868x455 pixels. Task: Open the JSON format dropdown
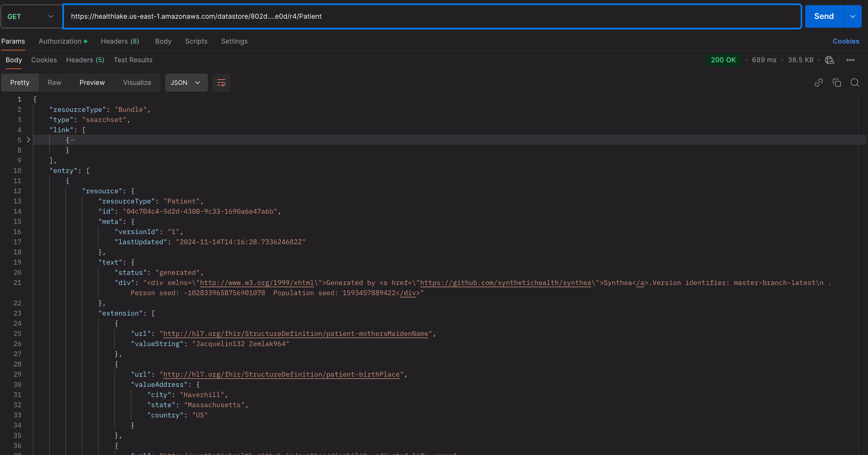tap(186, 83)
